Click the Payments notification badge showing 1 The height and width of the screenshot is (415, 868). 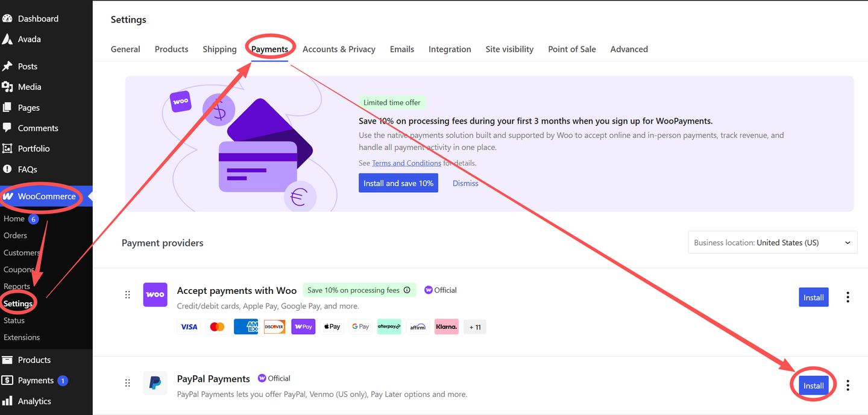tap(63, 381)
